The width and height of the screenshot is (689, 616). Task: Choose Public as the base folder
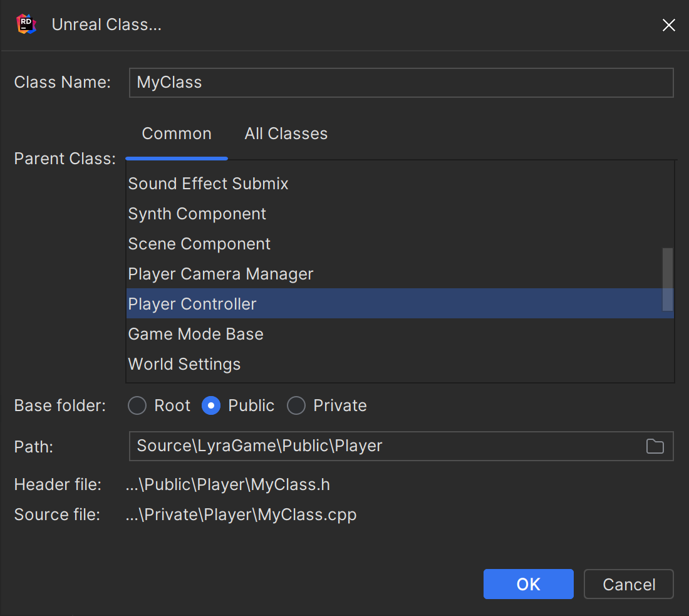pos(211,405)
